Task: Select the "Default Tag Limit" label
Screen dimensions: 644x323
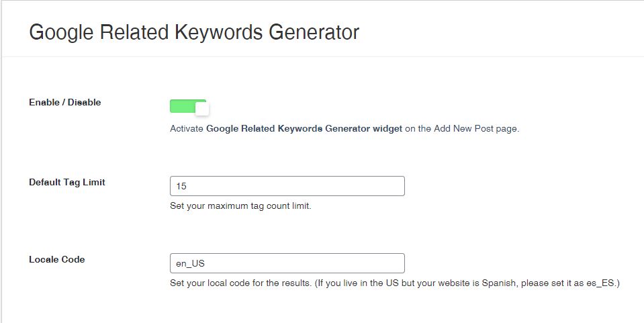Action: click(x=67, y=182)
